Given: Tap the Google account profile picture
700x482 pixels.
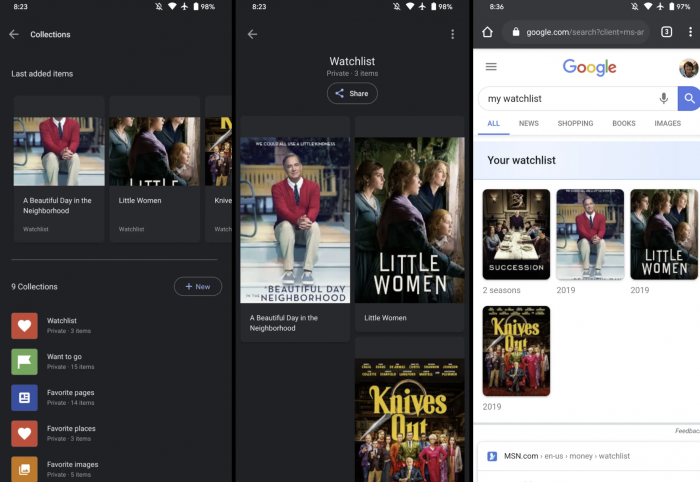Looking at the screenshot, I should point(688,68).
